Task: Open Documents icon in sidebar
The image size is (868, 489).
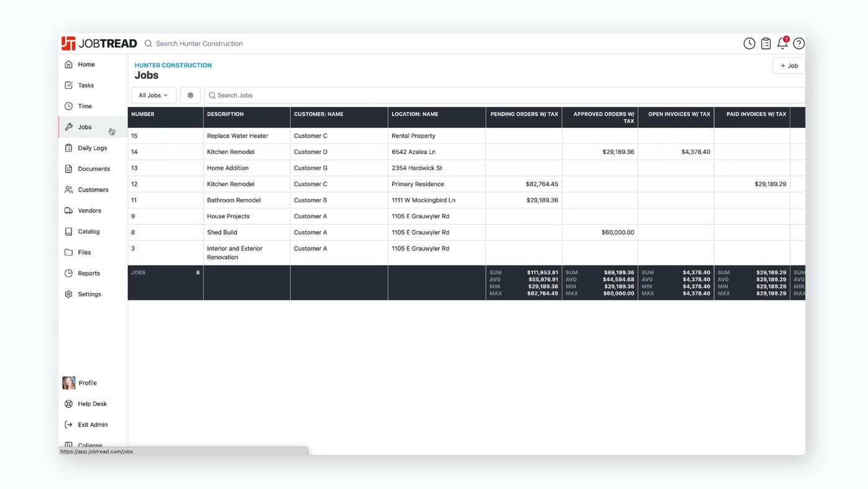Action: click(x=68, y=169)
